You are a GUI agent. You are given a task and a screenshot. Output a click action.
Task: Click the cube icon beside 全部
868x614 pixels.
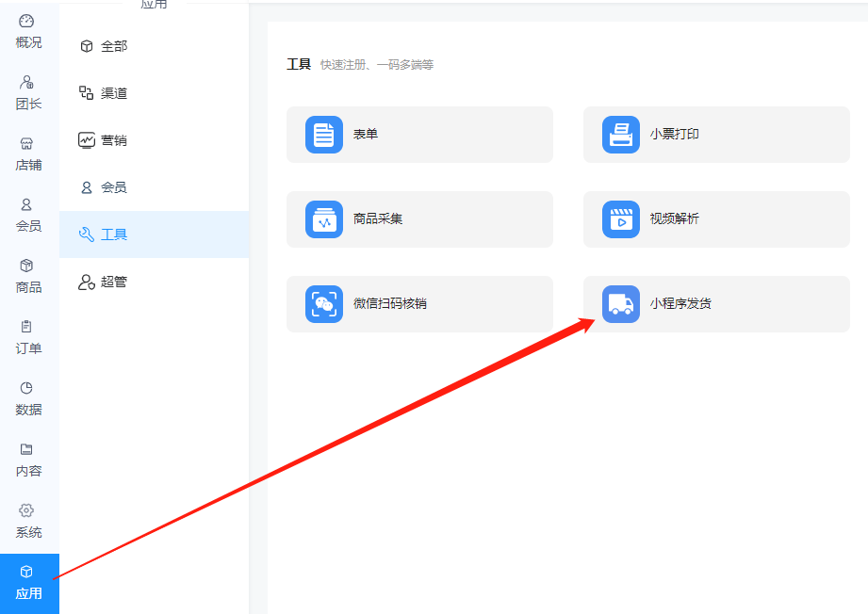[x=87, y=46]
